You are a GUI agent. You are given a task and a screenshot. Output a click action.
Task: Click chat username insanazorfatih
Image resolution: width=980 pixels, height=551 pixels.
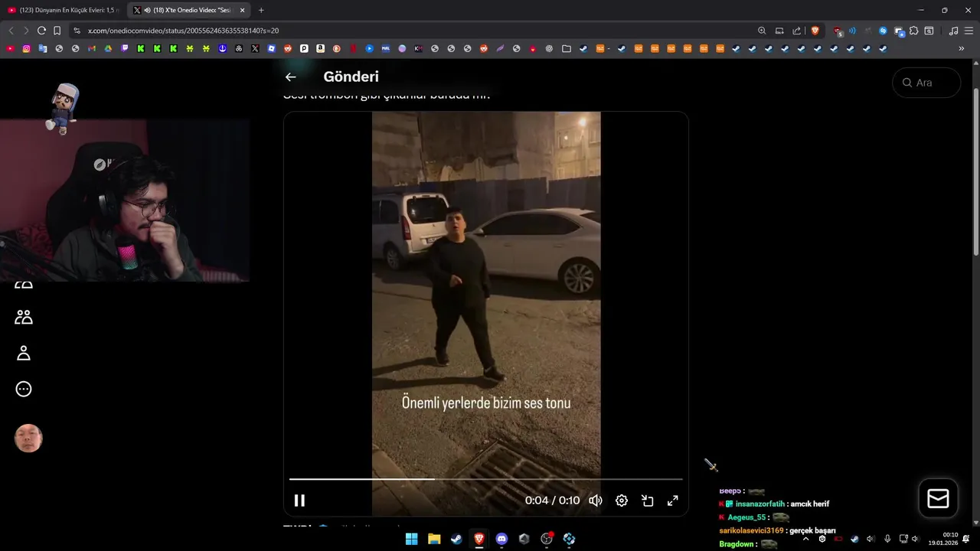[x=759, y=504]
